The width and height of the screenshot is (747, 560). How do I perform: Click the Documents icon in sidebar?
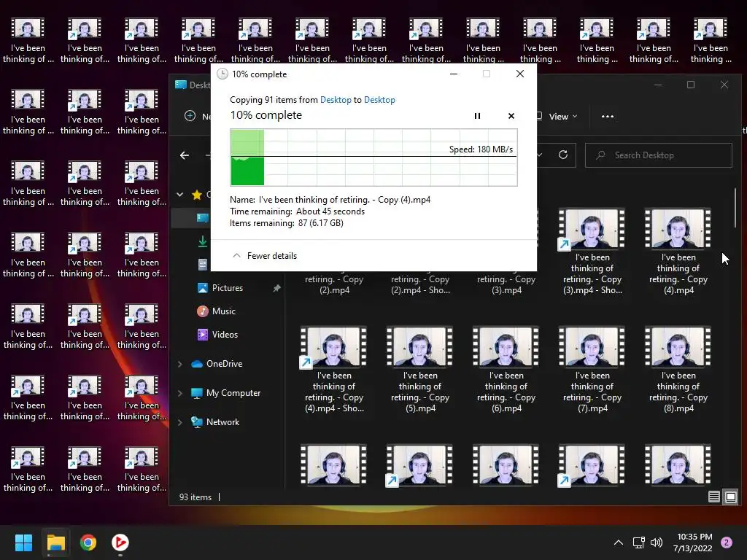click(x=203, y=264)
